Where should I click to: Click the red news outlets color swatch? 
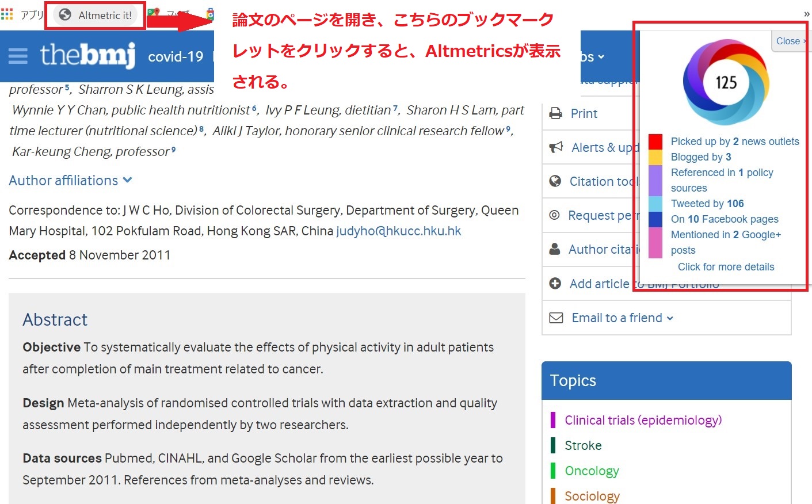(655, 142)
